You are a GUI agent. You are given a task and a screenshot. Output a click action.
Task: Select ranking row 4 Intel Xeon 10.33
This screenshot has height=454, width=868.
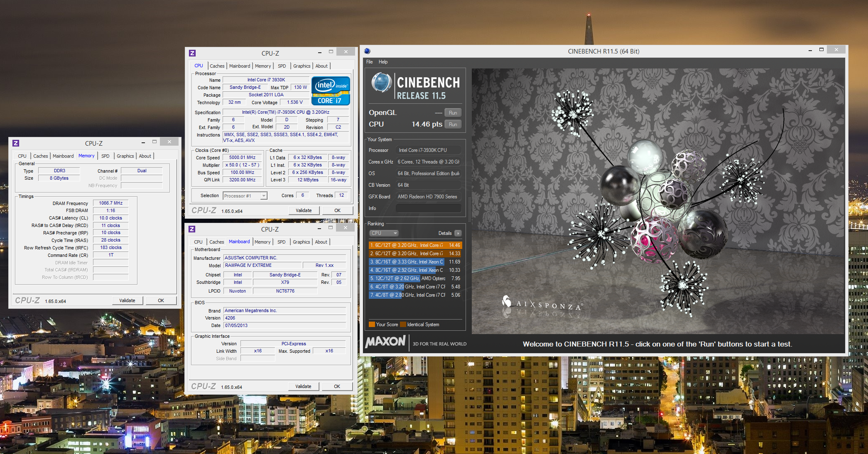(415, 270)
